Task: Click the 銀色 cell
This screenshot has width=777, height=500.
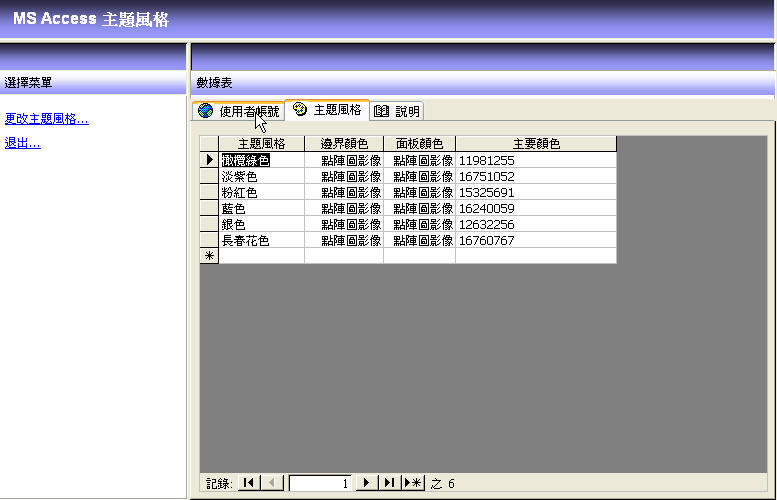Action: (x=261, y=224)
